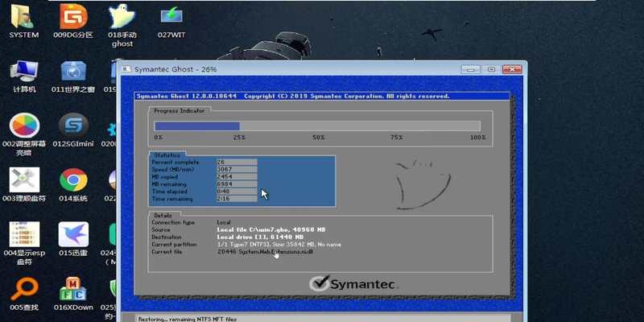The width and height of the screenshot is (644, 322).
Task: Click the 0% mark under the progress bar
Action: click(158, 138)
